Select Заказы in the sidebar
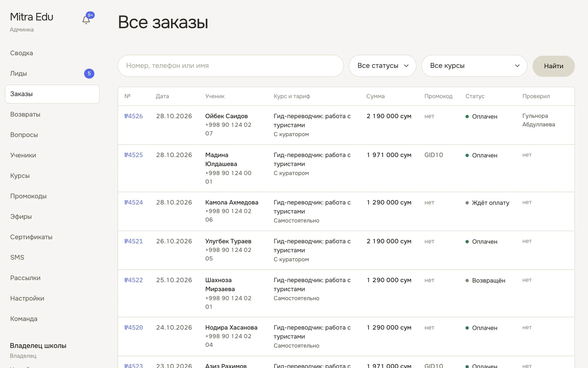 [52, 94]
